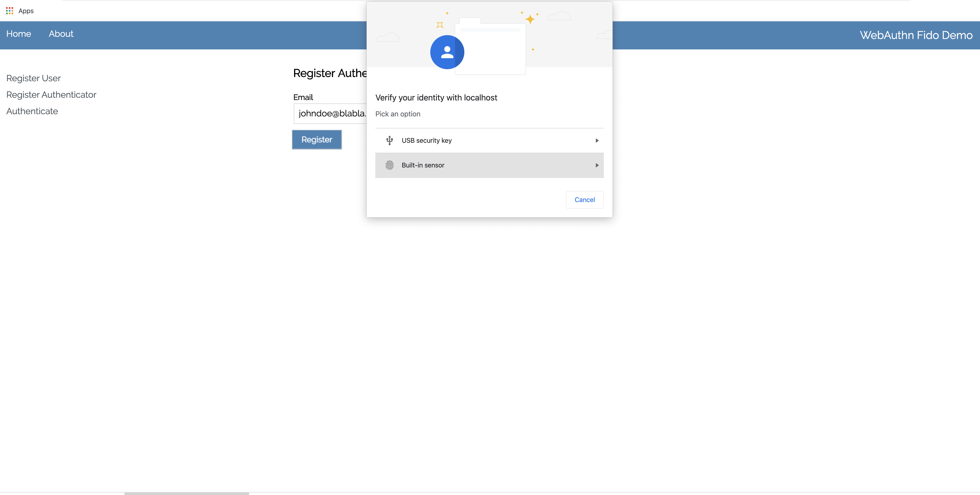Click the Apps grid icon
The image size is (980, 495).
tap(10, 11)
